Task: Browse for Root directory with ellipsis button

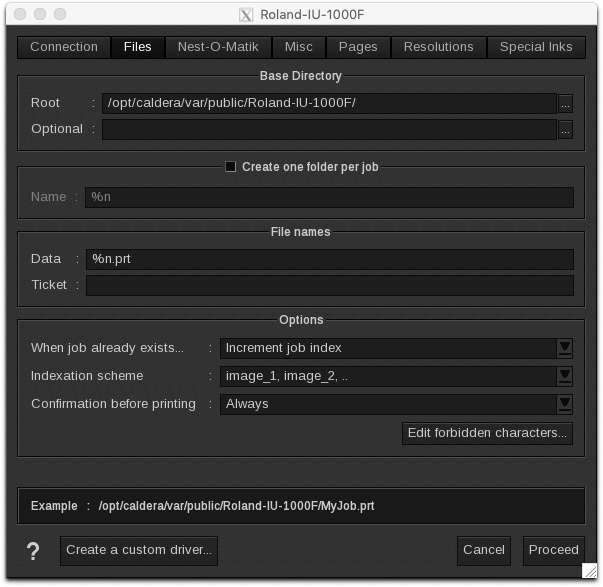Action: 565,104
